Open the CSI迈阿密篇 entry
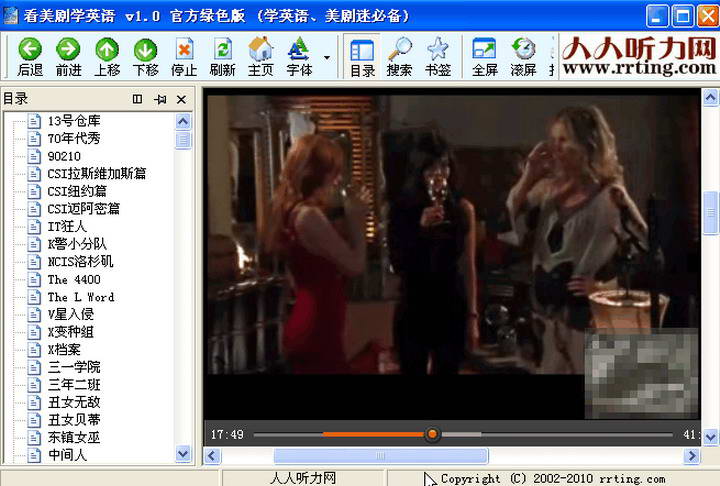This screenshot has width=720, height=486. pyautogui.click(x=84, y=209)
